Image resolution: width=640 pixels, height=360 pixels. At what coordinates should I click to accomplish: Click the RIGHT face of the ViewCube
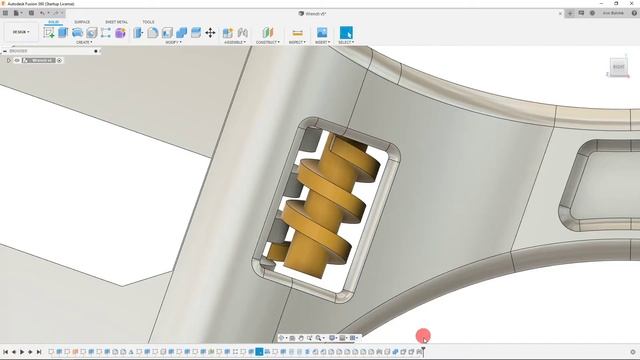[x=618, y=67]
